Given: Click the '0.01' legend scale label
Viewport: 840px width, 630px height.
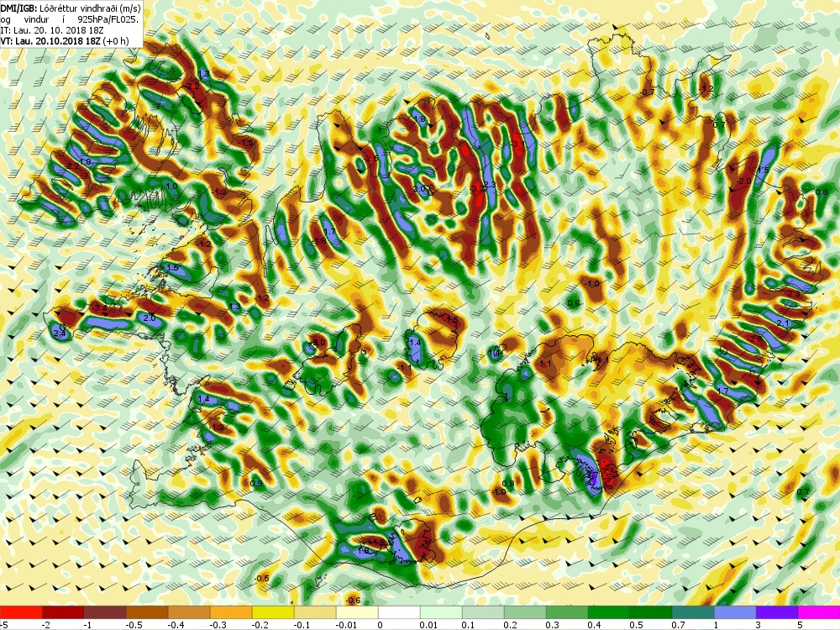Looking at the screenshot, I should point(428,625).
